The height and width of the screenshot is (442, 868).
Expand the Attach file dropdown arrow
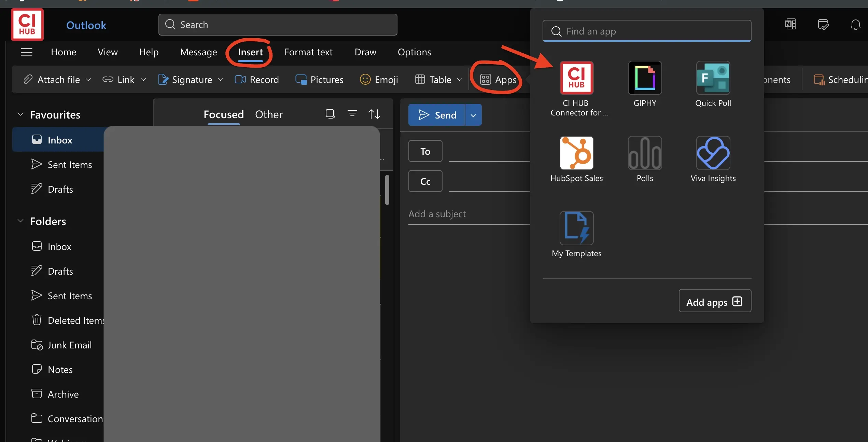point(88,80)
